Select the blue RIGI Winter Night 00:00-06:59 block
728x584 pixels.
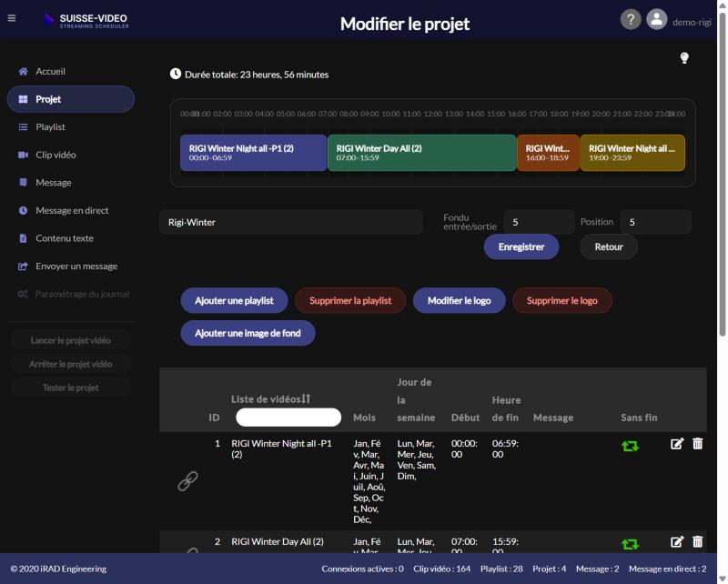[254, 153]
